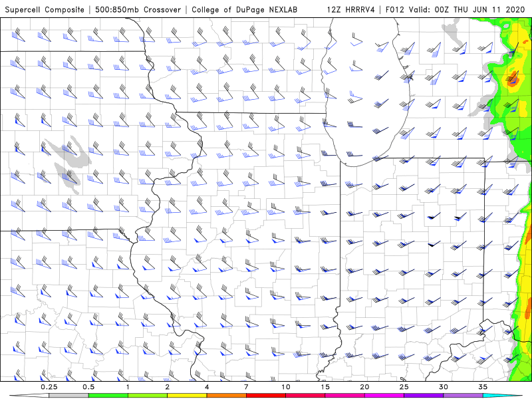
Task: Click the yellow 2–4 color bar segment
Action: point(187,396)
